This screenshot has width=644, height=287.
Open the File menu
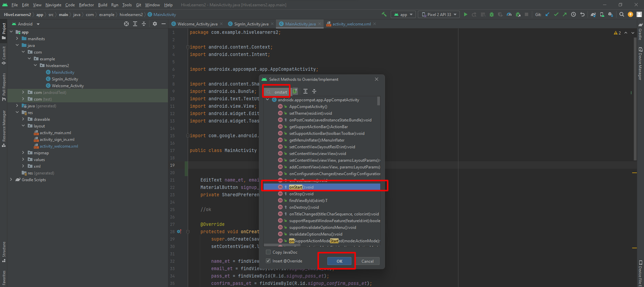[x=15, y=5]
